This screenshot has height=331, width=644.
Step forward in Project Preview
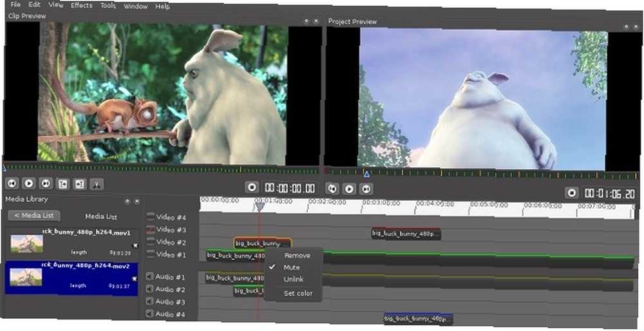[x=366, y=189]
